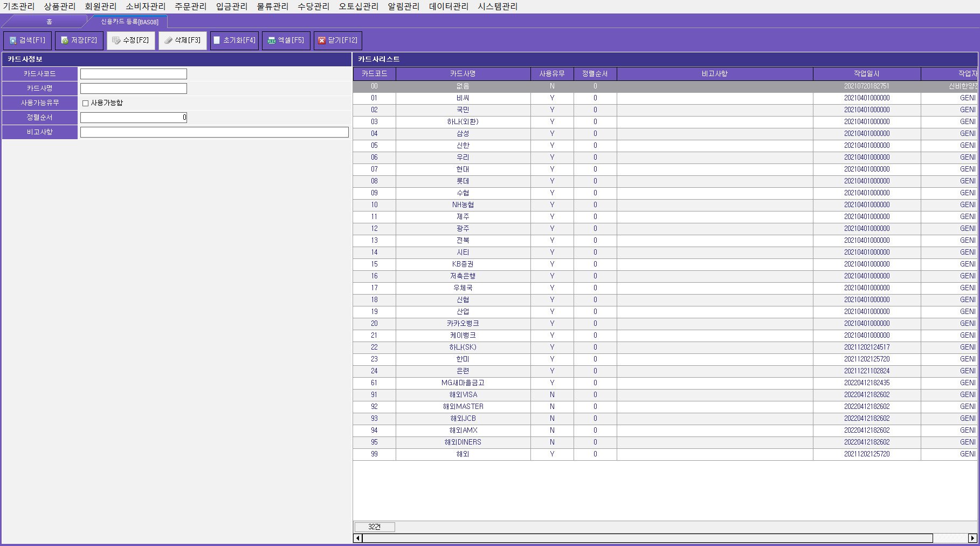This screenshot has height=546, width=980.
Task: Open the 주문관리 menu
Action: coord(190,6)
